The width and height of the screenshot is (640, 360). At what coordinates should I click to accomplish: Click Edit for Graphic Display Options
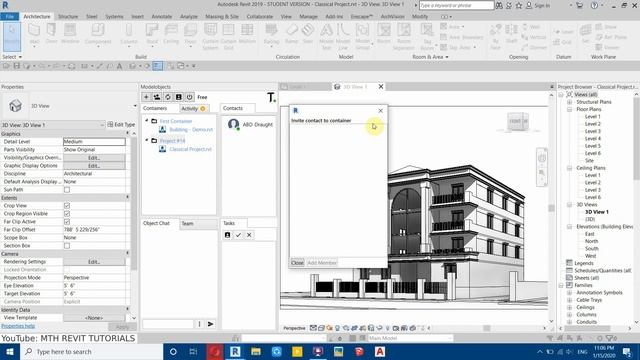pos(94,166)
